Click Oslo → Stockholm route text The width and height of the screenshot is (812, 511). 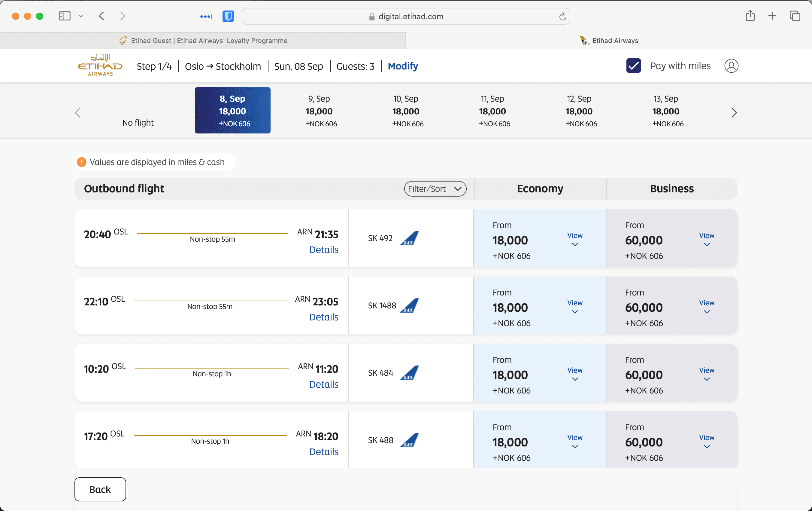coord(223,66)
